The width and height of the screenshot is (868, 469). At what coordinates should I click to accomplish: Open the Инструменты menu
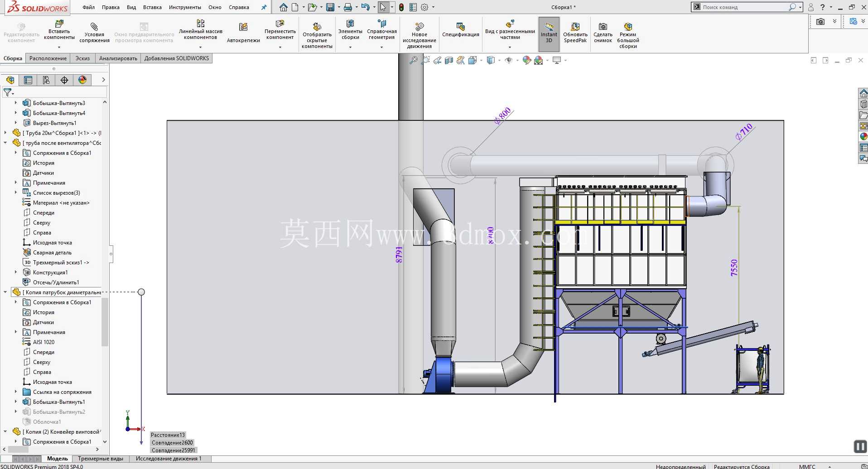click(185, 7)
